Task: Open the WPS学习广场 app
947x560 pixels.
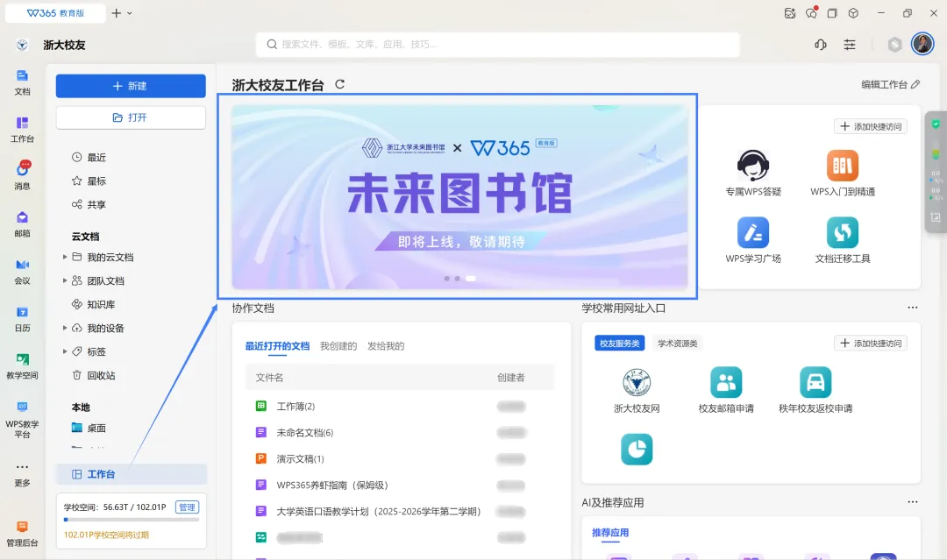Action: (x=753, y=240)
